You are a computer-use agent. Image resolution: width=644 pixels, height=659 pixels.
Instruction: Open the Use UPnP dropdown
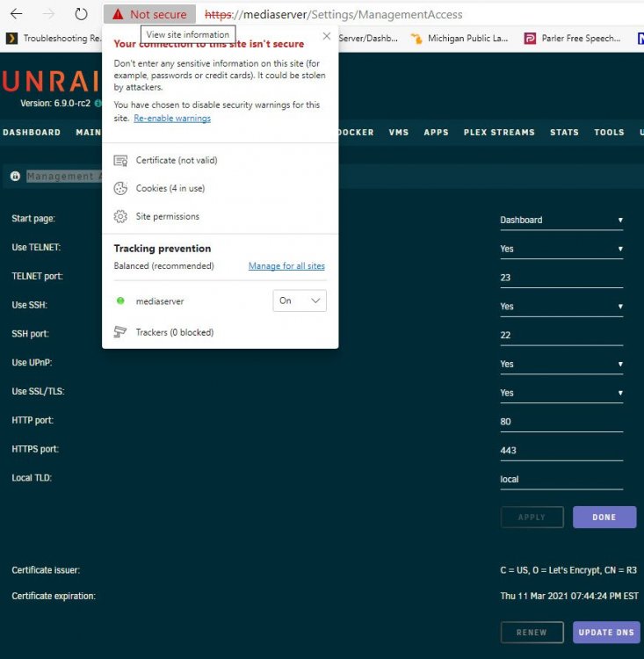coord(561,364)
